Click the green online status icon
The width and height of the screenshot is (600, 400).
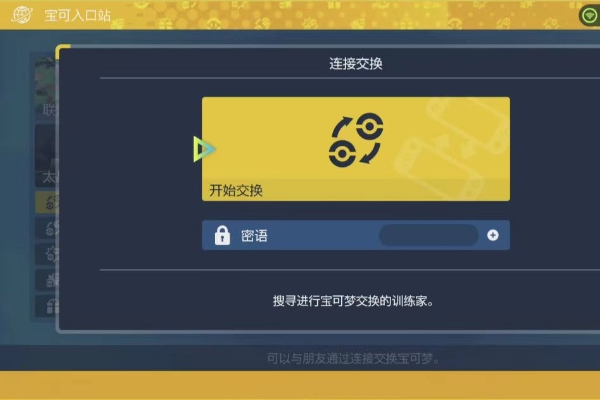click(589, 16)
